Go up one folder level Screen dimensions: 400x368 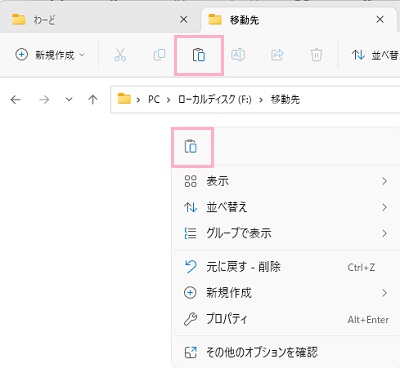click(x=93, y=99)
